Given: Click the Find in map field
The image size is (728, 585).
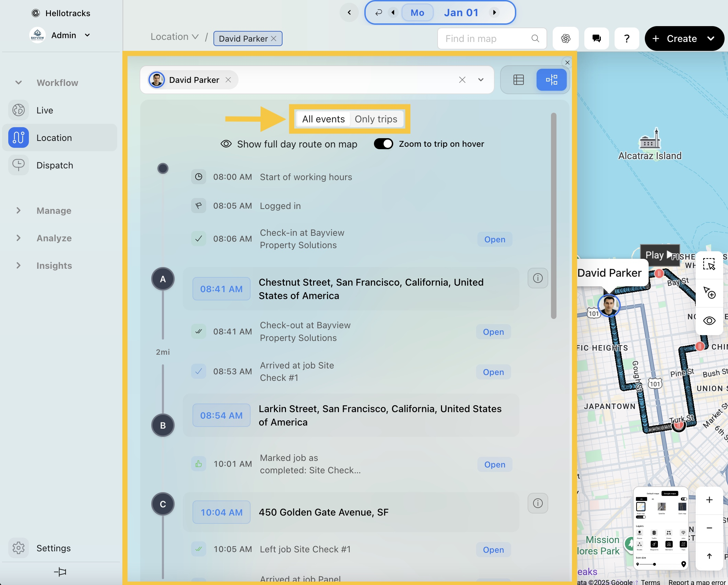Looking at the screenshot, I should pyautogui.click(x=486, y=38).
